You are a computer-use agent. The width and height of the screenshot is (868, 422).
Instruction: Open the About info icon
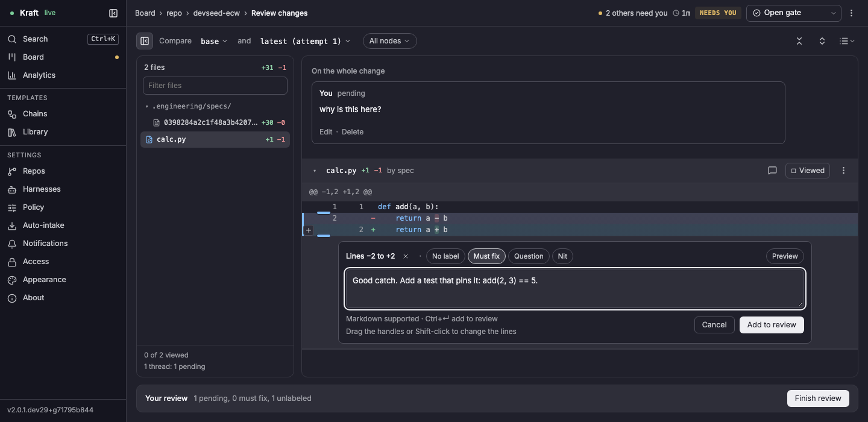12,298
